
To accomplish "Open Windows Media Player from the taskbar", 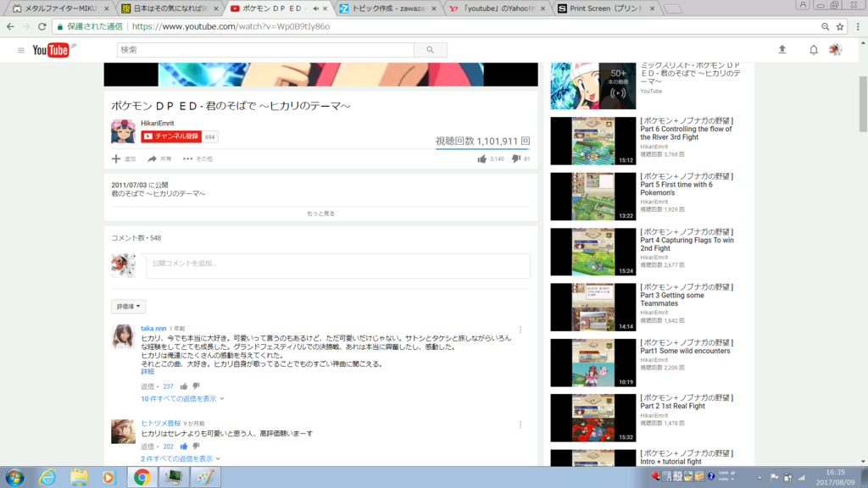I will pyautogui.click(x=108, y=477).
